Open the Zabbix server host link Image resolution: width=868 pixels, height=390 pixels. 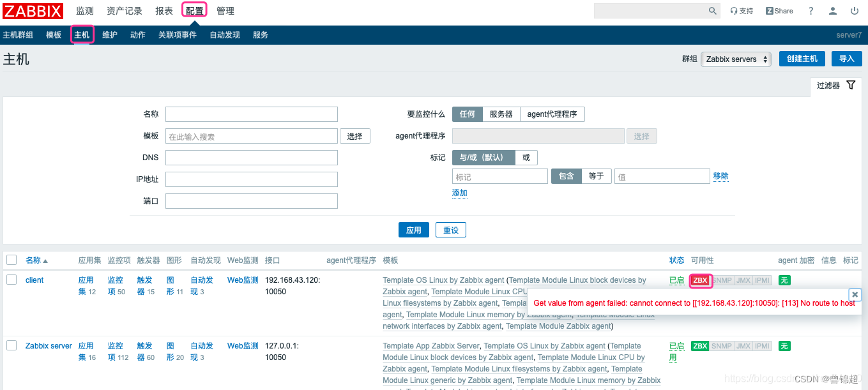49,346
